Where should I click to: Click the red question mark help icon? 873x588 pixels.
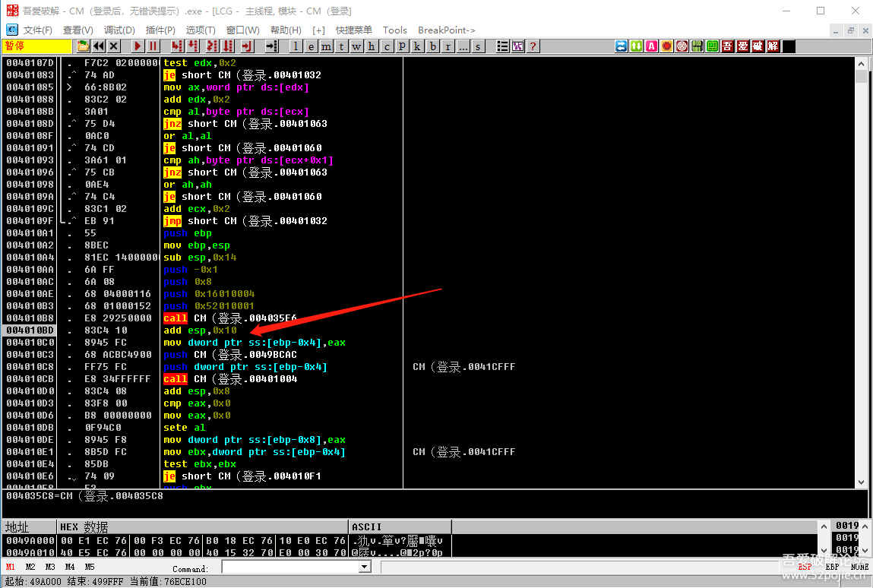(533, 46)
